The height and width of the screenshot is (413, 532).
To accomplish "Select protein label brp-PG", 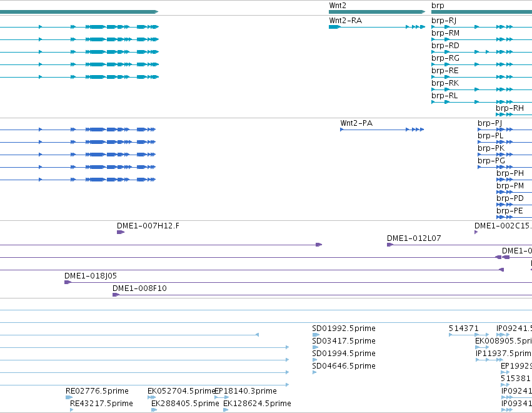I will 491,161.
